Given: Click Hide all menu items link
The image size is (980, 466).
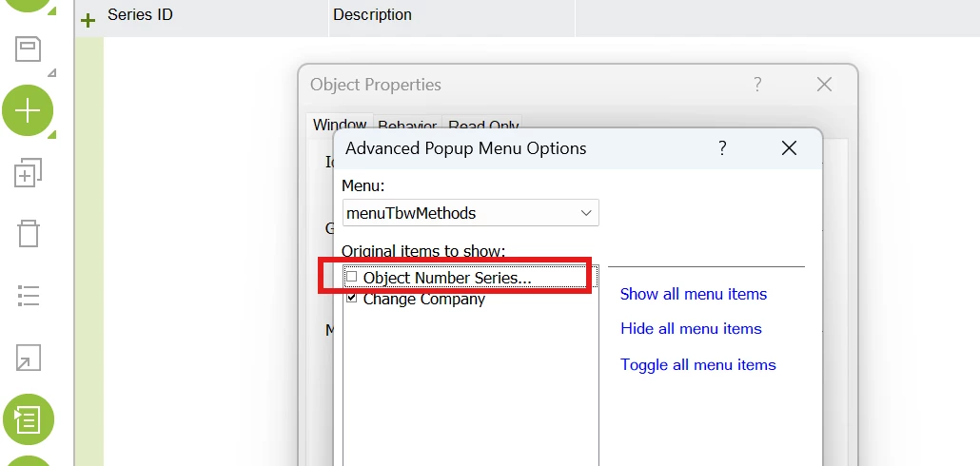Looking at the screenshot, I should [x=691, y=328].
